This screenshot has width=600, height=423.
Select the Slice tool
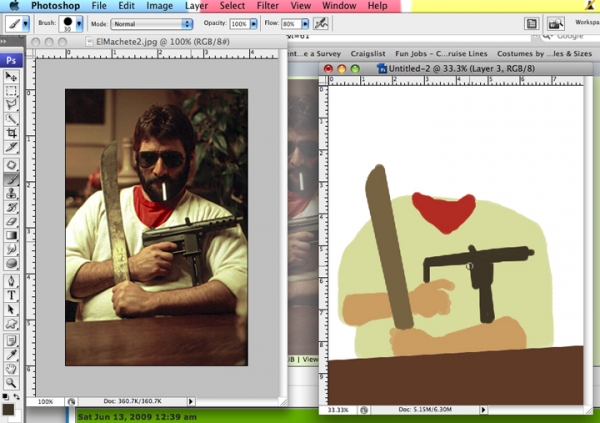[x=11, y=147]
